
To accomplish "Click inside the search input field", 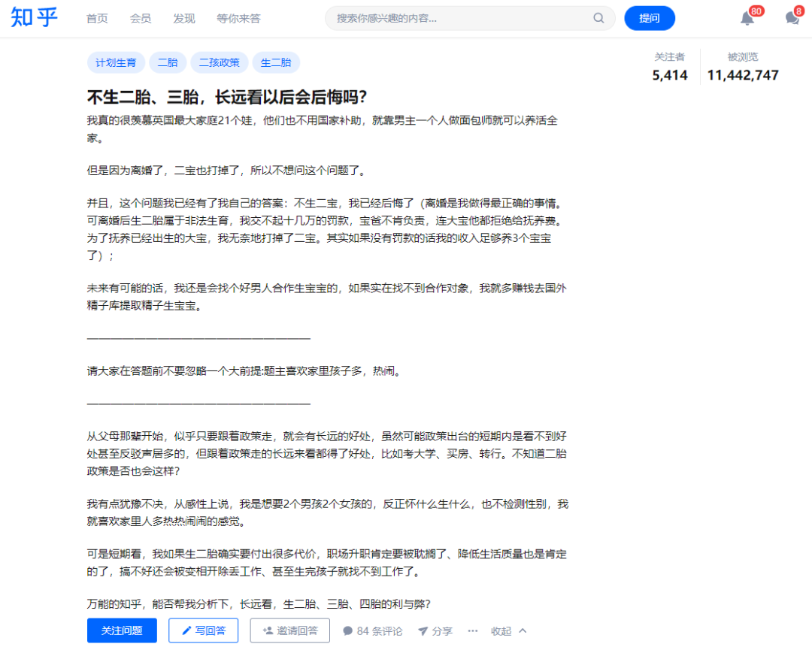I will (451, 18).
